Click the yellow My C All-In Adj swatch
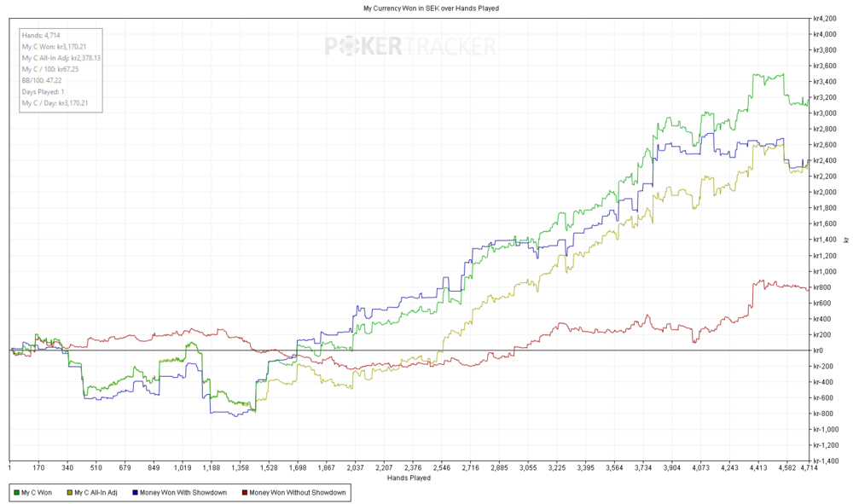This screenshot has width=853, height=504. [68, 492]
